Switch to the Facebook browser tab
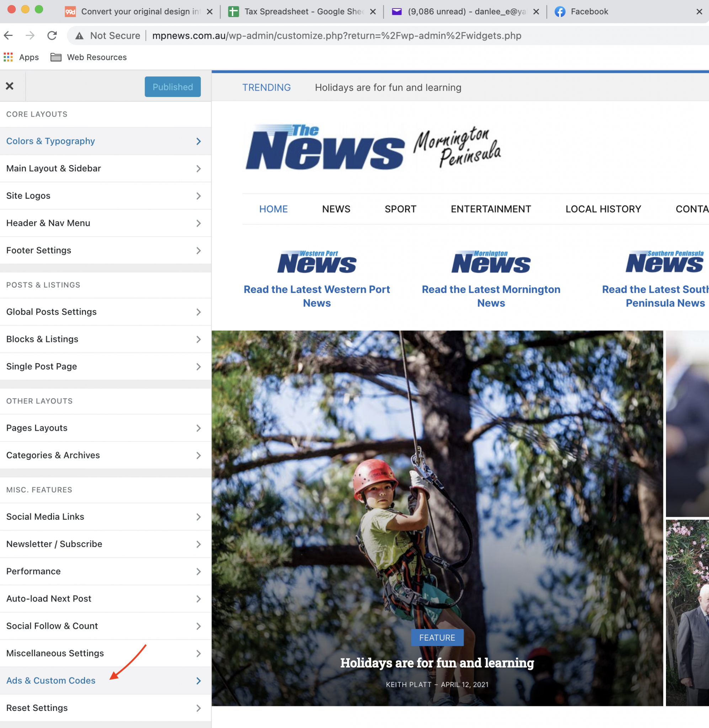 click(589, 12)
